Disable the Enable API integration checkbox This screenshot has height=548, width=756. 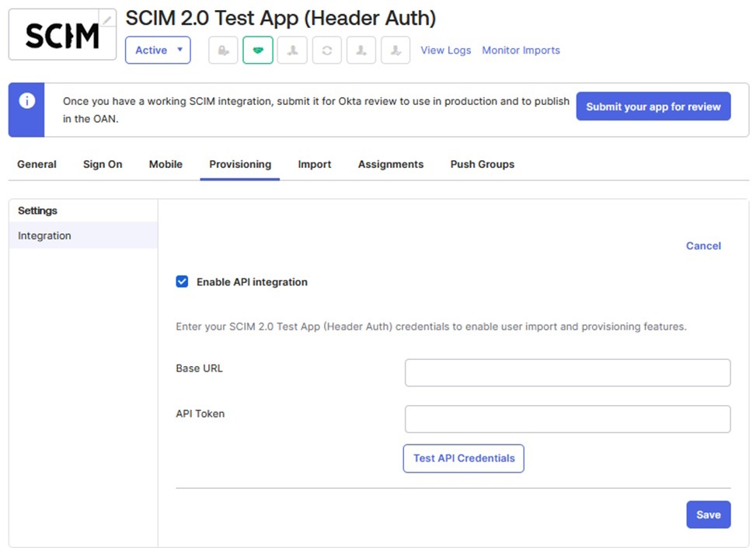point(182,282)
